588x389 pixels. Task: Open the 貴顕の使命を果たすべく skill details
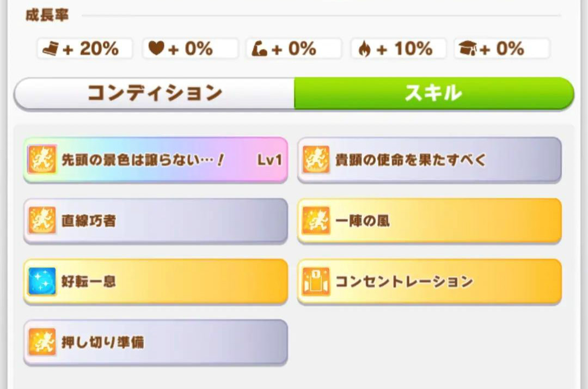pyautogui.click(x=429, y=160)
